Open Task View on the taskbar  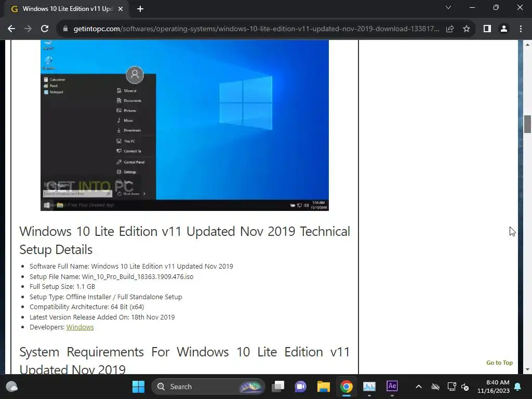click(x=278, y=387)
